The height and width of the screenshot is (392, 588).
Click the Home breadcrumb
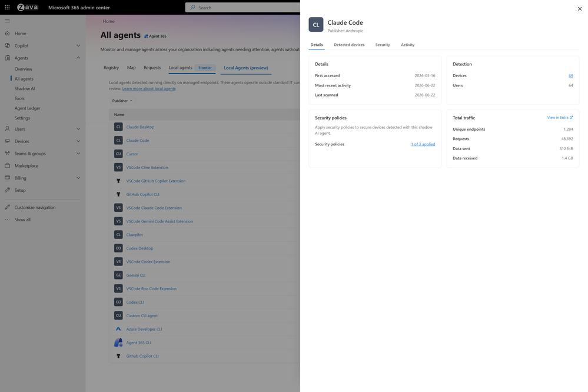click(x=109, y=21)
